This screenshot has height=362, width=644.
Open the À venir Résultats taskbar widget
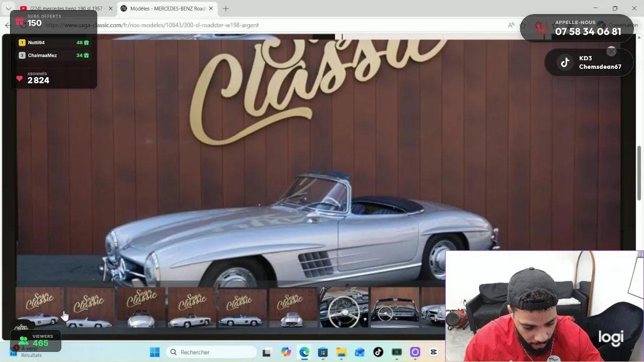pyautogui.click(x=31, y=351)
